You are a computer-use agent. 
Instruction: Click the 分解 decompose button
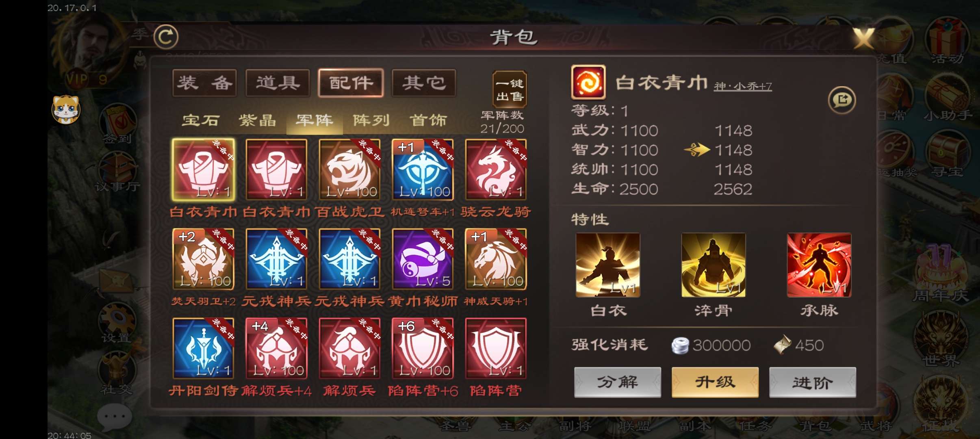[x=618, y=382]
